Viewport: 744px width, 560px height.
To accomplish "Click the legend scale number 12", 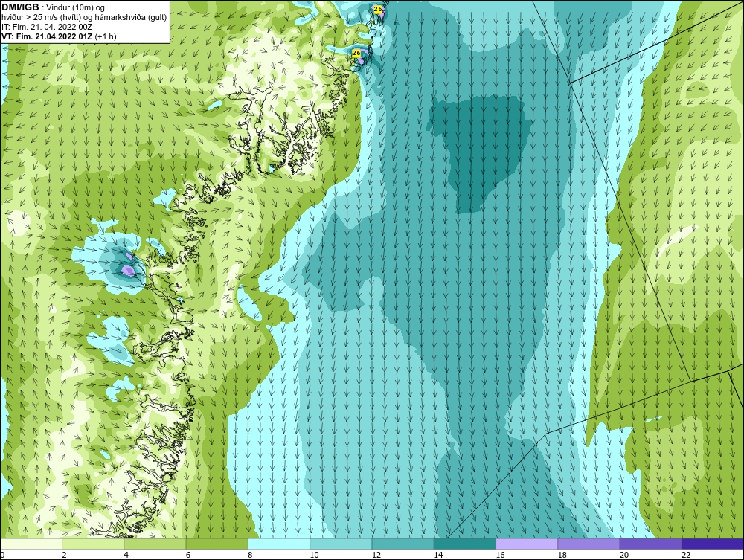I will point(376,556).
